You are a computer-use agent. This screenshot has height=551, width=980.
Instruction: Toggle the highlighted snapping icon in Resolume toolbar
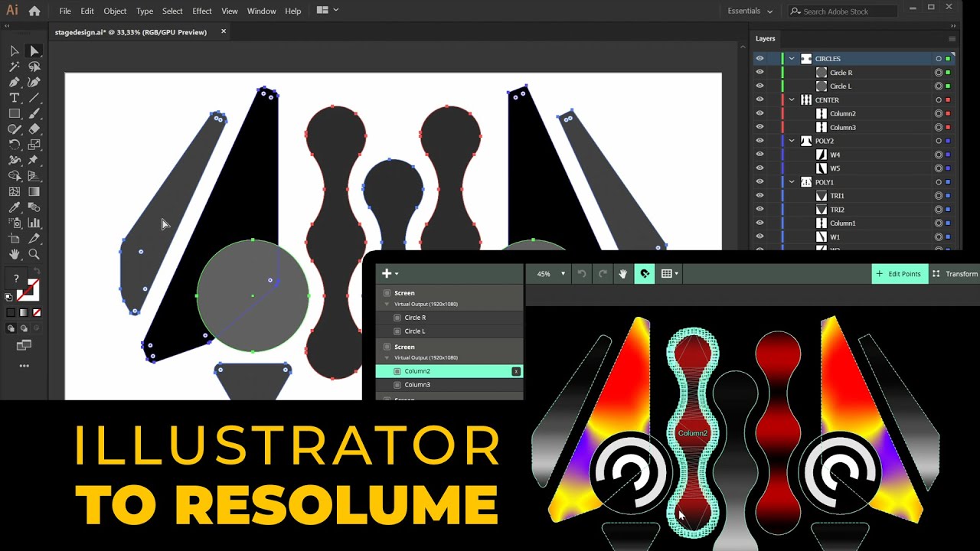click(645, 274)
